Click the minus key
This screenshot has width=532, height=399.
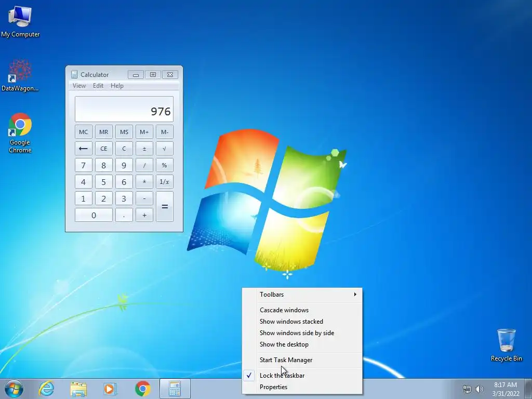coord(144,198)
